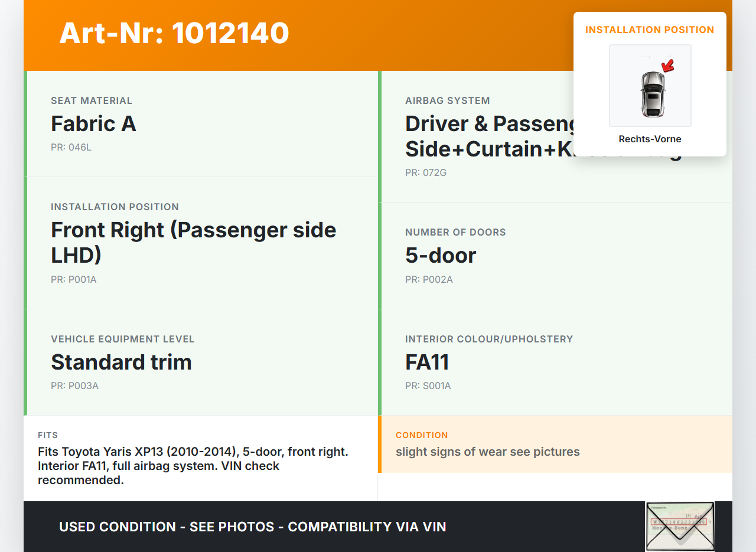This screenshot has height=552, width=756.
Task: Click the PR: P002A code
Action: tap(429, 279)
